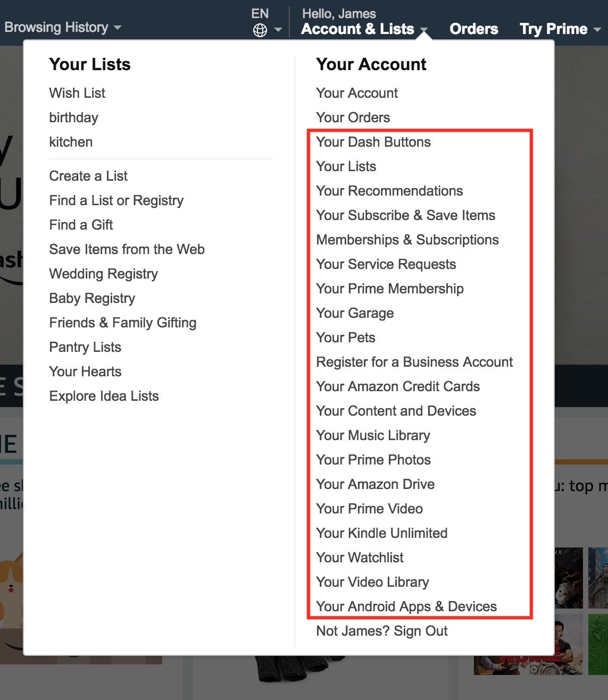Expand the Try Prime dropdown arrow

point(597,30)
